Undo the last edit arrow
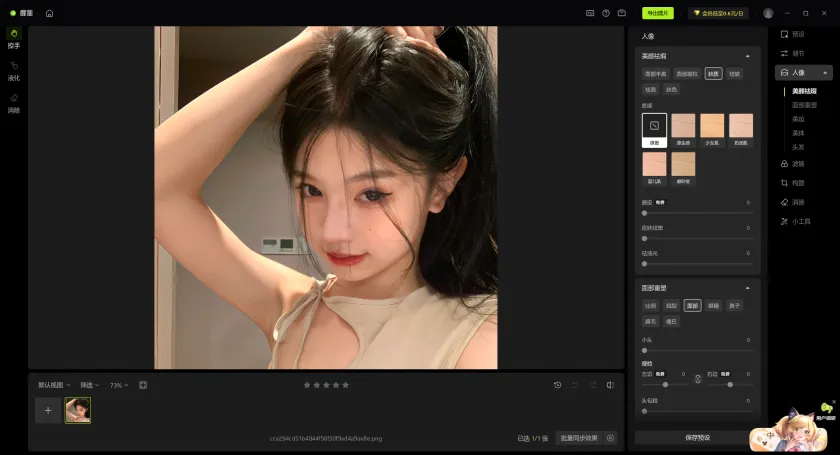The width and height of the screenshot is (840, 455). coord(575,385)
